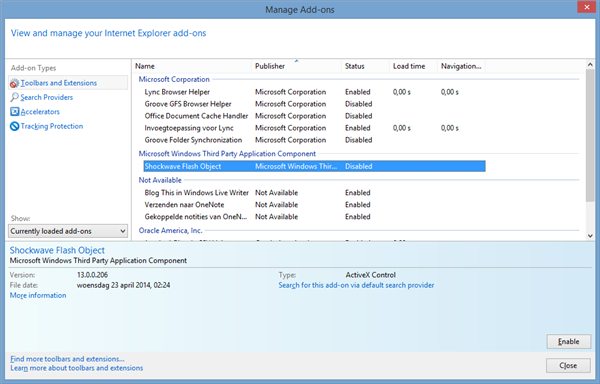600x384 pixels.
Task: Collapse the Microsoft Windows Third Party group
Action: pos(227,154)
